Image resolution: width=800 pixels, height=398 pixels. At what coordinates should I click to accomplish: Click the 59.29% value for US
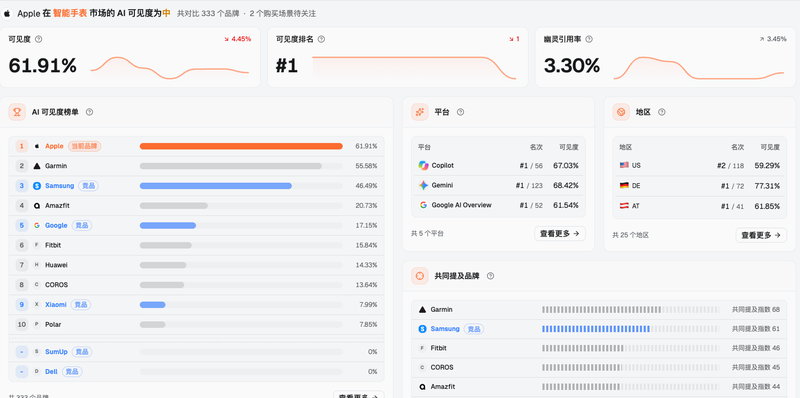pyautogui.click(x=767, y=165)
